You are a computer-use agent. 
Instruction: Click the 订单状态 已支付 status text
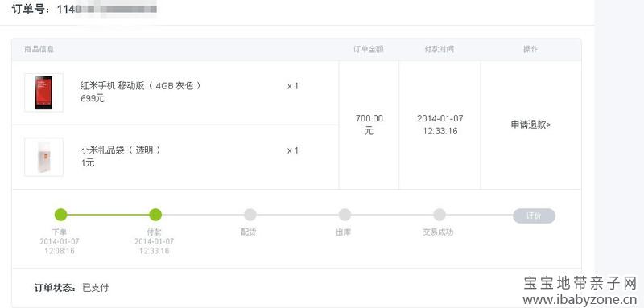(x=72, y=288)
